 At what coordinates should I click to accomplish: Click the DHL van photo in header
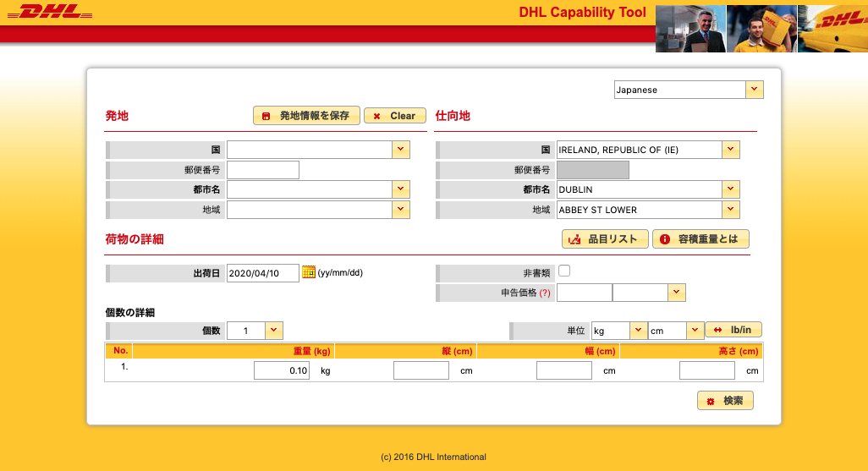(x=832, y=29)
